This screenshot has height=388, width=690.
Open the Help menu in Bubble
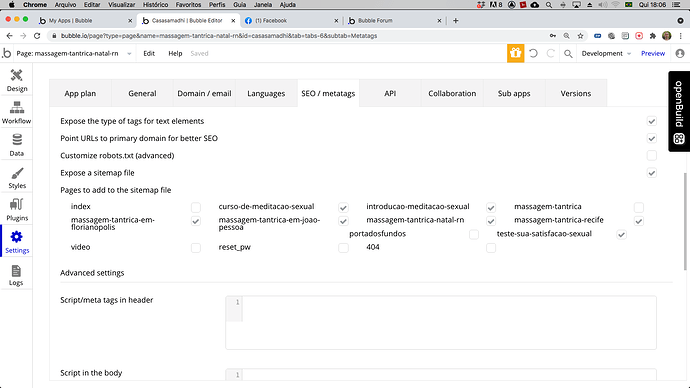tap(175, 53)
